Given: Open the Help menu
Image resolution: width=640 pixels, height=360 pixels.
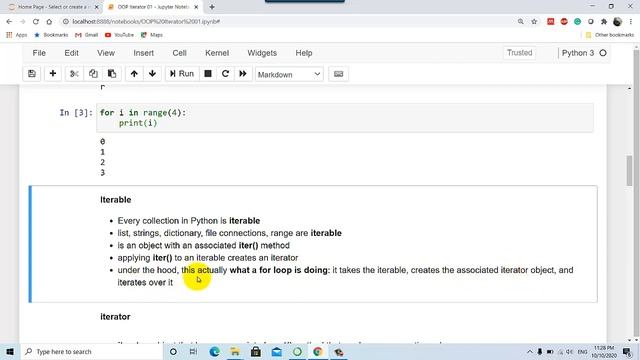Looking at the screenshot, I should coord(304,53).
